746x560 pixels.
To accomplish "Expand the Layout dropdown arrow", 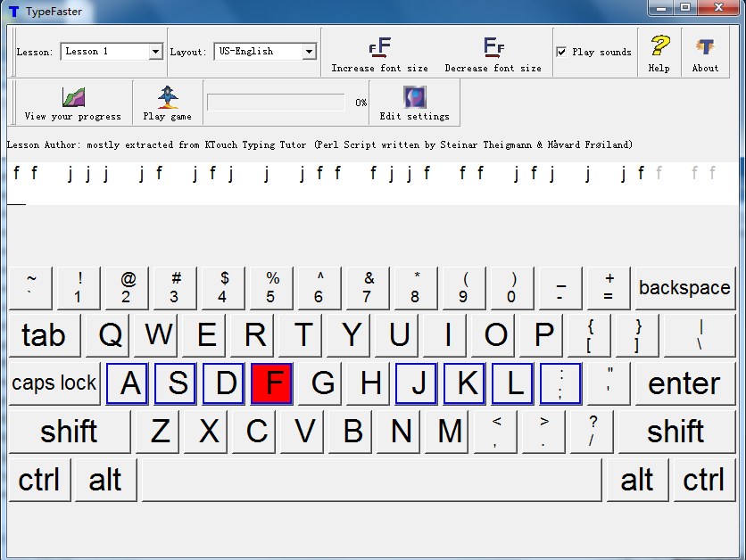I will 309,52.
